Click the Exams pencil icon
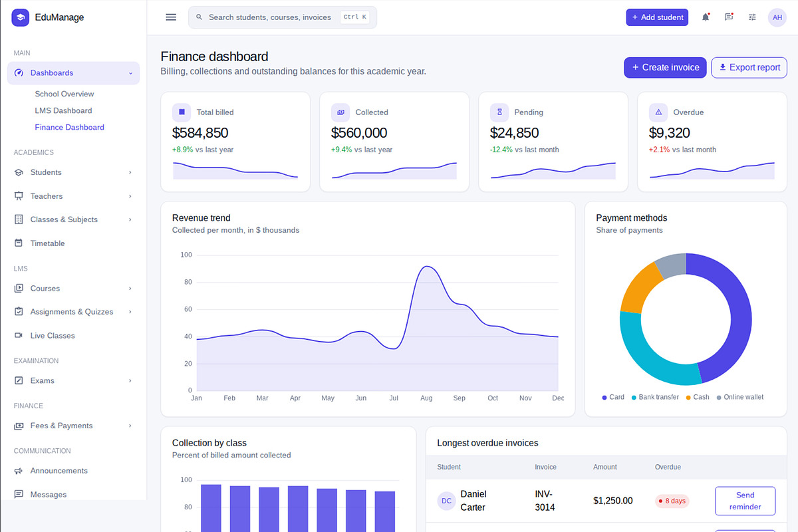Screen dimensions: 798x532 pyautogui.click(x=19, y=380)
